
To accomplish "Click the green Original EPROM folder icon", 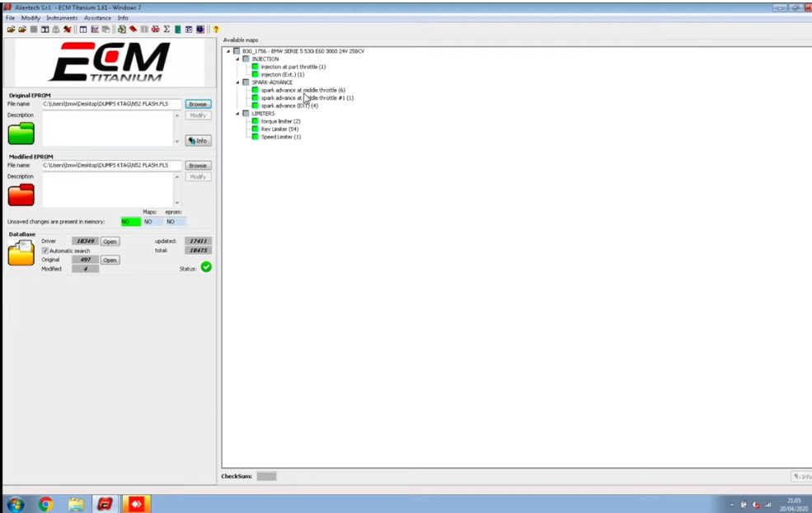I will [x=21, y=133].
